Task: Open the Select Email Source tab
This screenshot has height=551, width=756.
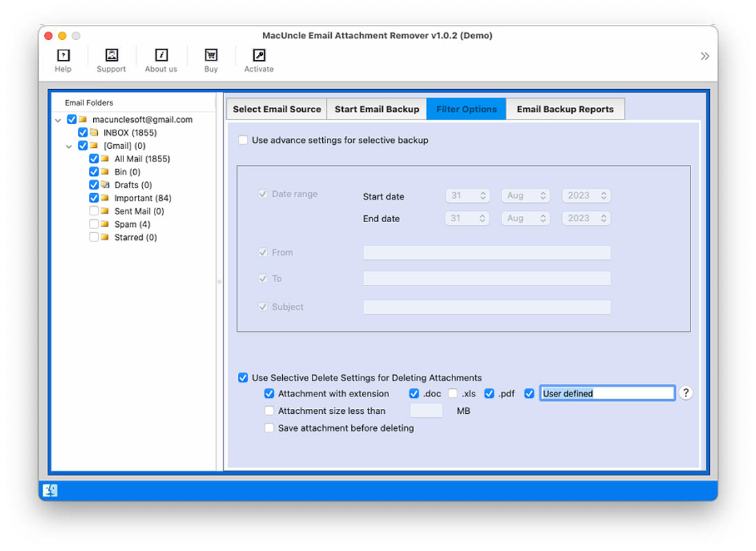Action: pos(276,108)
